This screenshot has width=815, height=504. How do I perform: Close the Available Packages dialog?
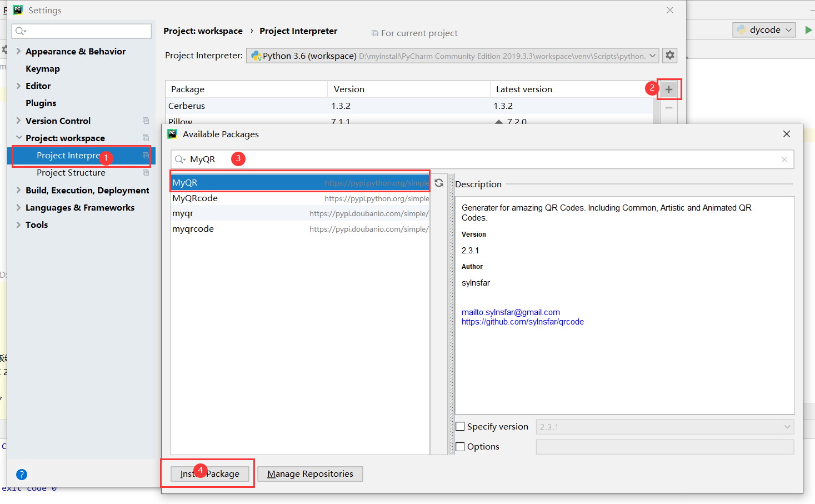click(787, 134)
